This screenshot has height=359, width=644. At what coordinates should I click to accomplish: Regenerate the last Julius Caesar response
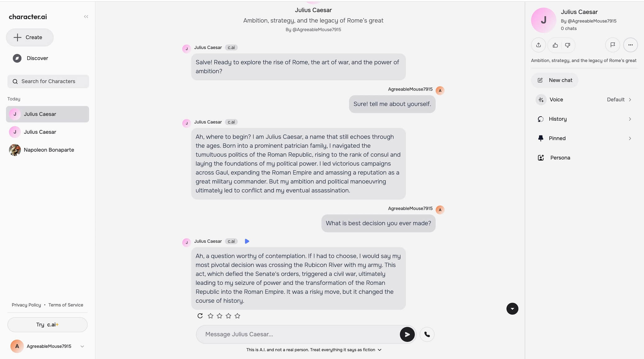[x=200, y=316]
